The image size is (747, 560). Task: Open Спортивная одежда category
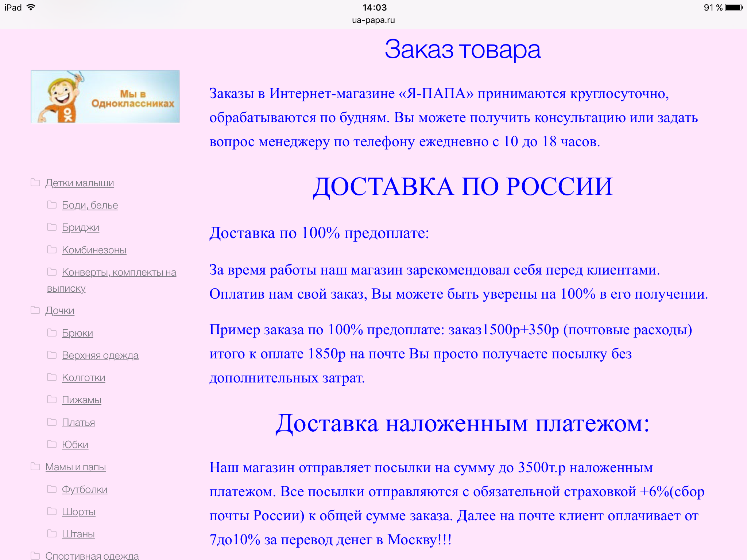coord(92,556)
